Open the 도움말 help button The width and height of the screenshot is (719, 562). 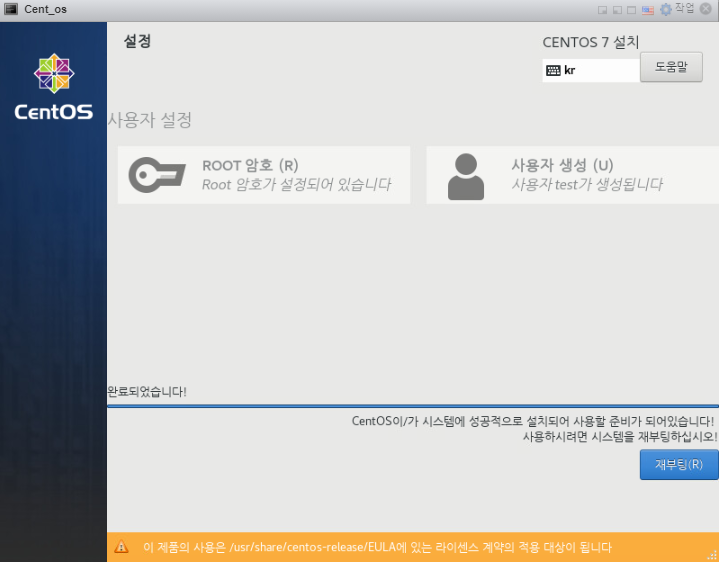click(x=671, y=67)
